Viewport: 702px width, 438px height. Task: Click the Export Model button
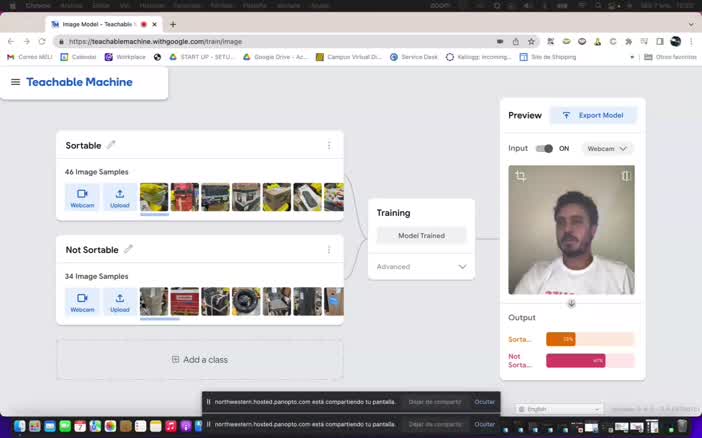(x=593, y=115)
